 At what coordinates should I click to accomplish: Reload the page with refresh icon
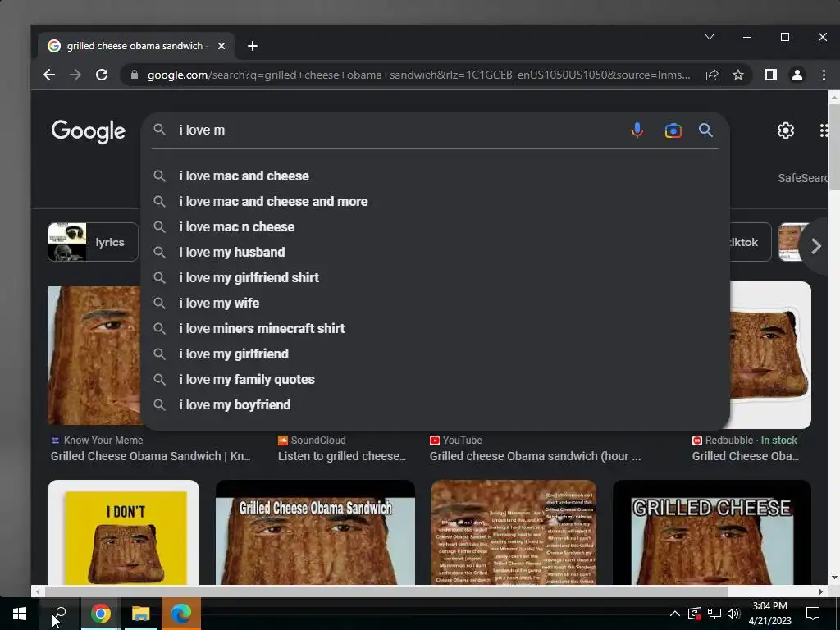tap(102, 75)
